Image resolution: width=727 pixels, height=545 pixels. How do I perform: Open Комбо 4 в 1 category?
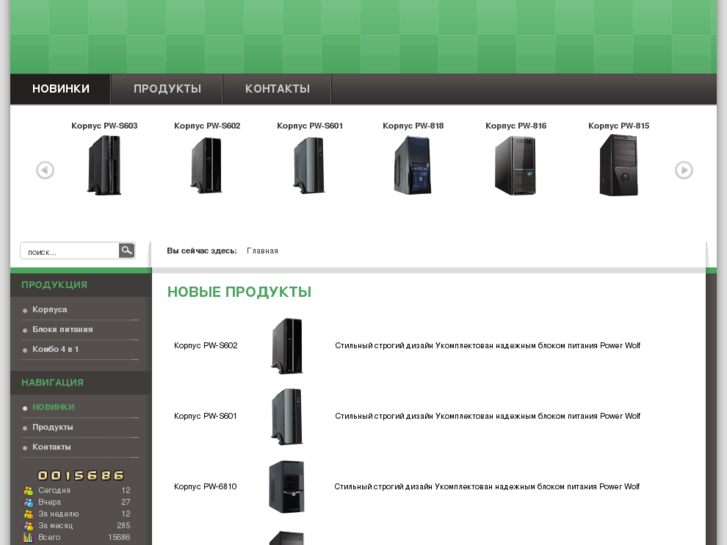[55, 349]
